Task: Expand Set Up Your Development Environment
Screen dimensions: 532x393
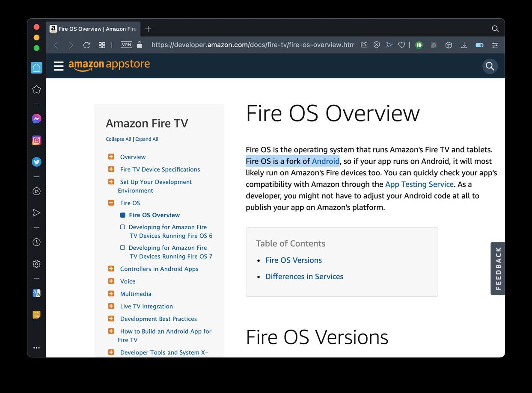Action: tap(111, 182)
